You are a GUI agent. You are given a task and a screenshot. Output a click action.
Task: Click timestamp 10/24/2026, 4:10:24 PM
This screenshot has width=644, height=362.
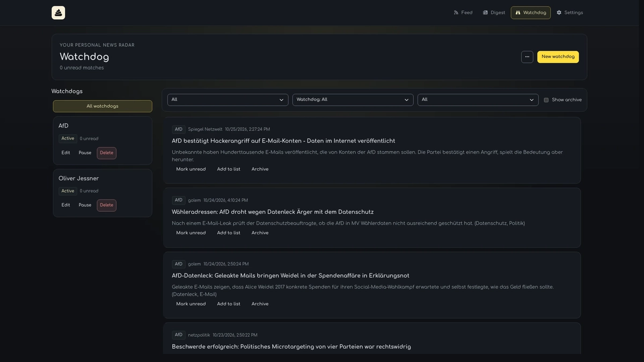[x=225, y=201]
